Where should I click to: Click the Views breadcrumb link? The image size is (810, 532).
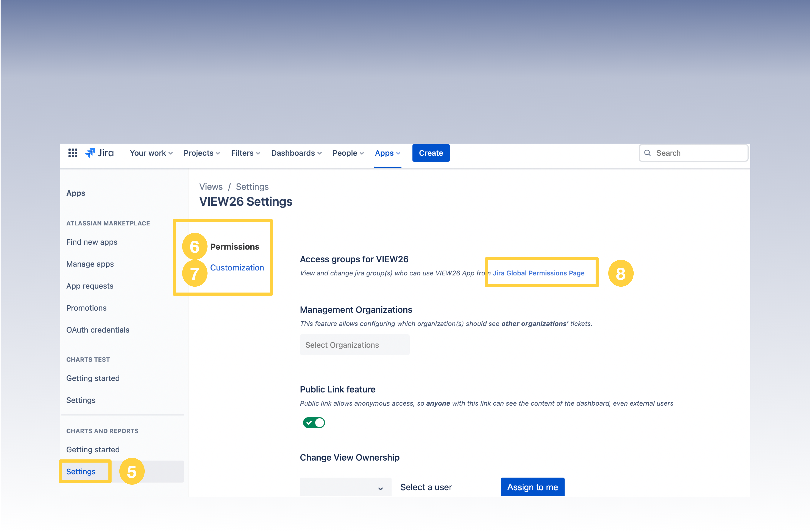click(211, 186)
